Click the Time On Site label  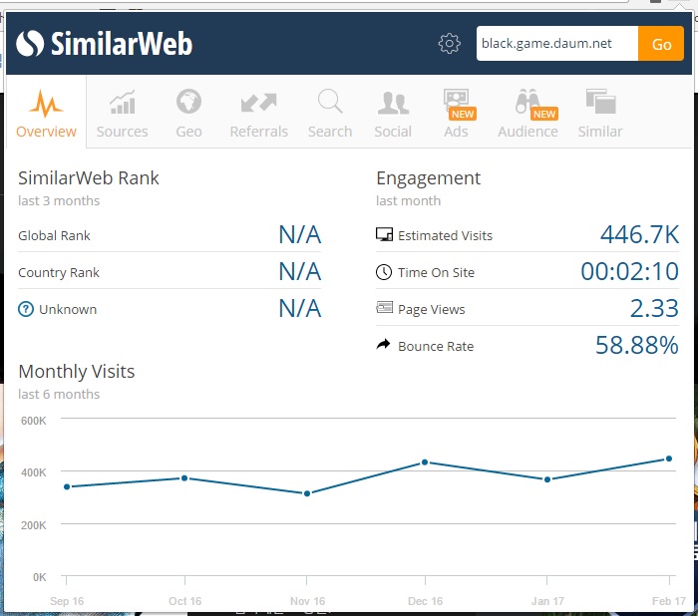[x=437, y=272]
